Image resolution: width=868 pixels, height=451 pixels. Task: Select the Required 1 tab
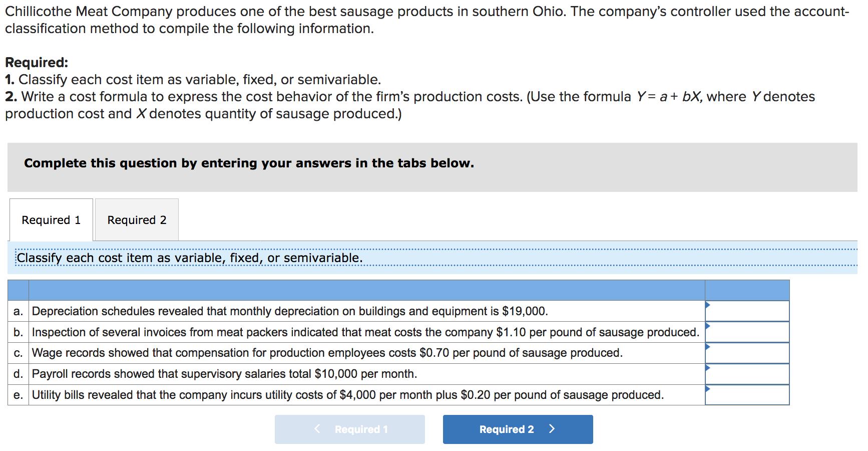(x=51, y=219)
